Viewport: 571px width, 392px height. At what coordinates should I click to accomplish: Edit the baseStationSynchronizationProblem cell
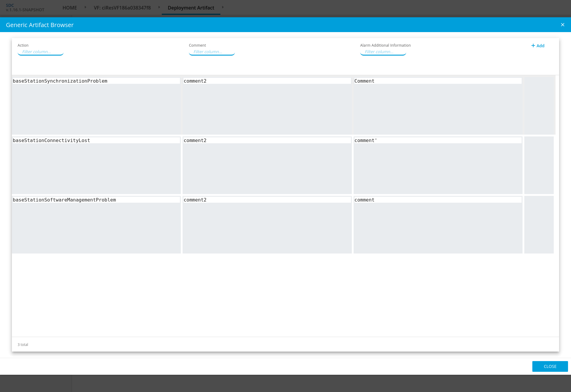(96, 81)
